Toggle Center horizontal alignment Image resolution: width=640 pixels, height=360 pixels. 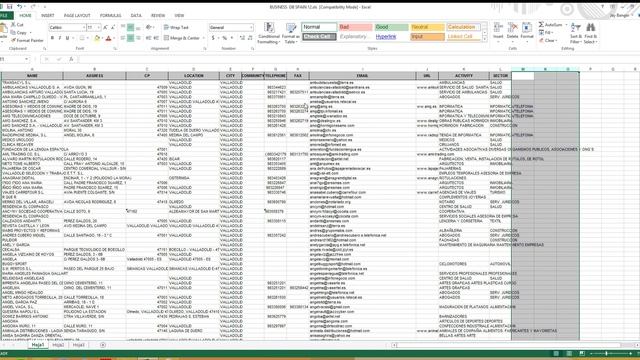tap(131, 38)
